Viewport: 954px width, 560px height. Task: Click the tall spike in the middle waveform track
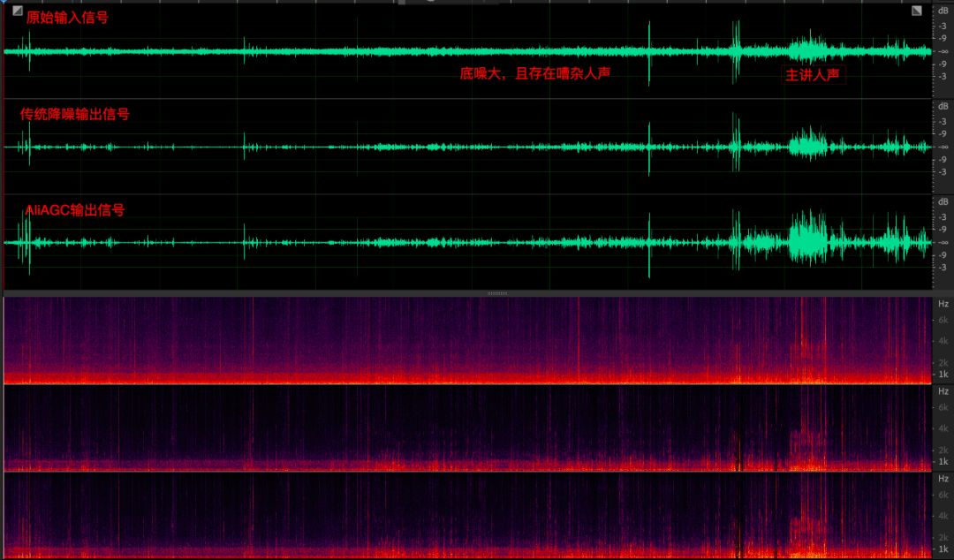649,147
